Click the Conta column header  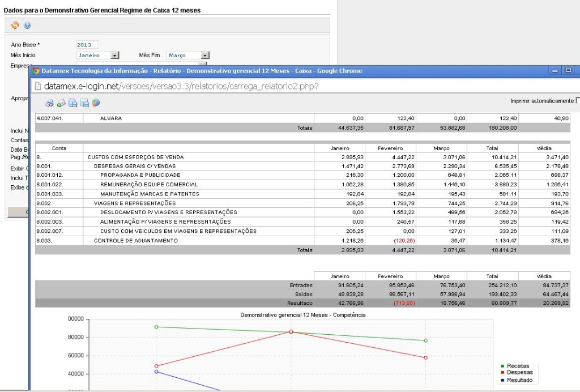coord(59,148)
